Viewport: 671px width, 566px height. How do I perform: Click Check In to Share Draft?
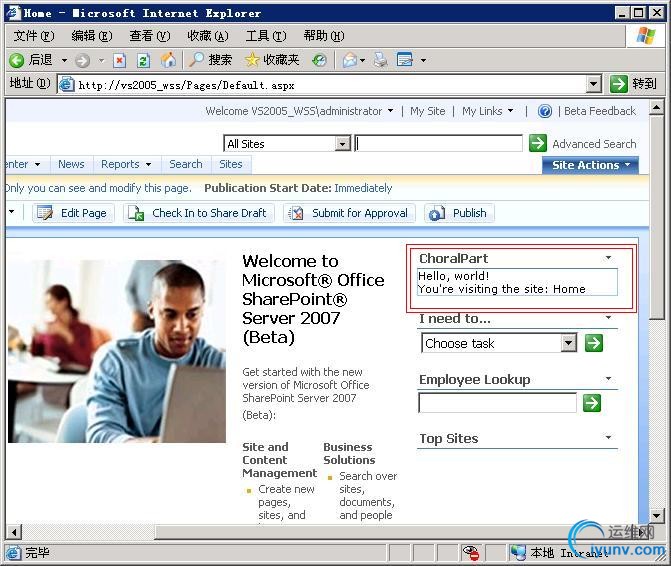pyautogui.click(x=199, y=213)
